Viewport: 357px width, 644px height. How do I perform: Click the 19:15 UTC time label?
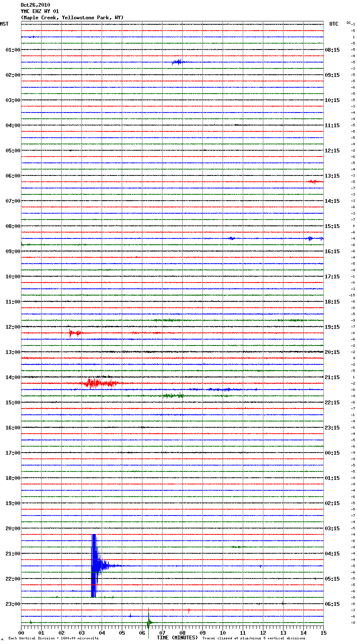point(332,327)
